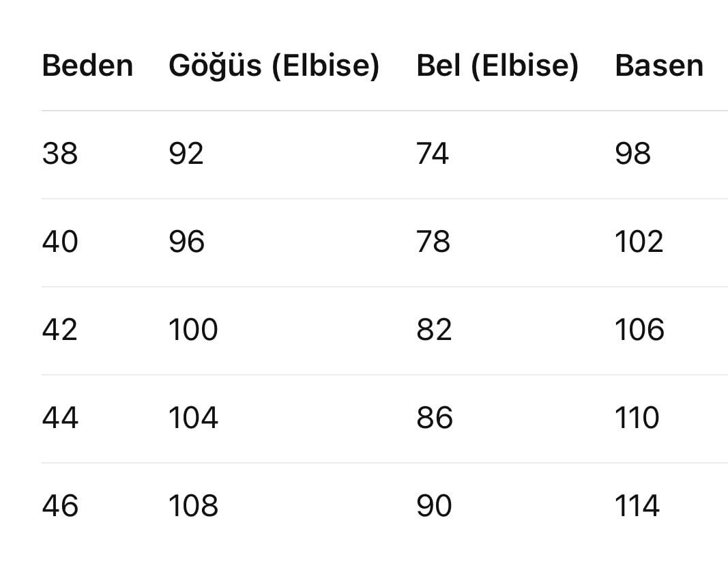Click waist value 74 cell
The height and width of the screenshot is (581, 728).
click(x=433, y=154)
